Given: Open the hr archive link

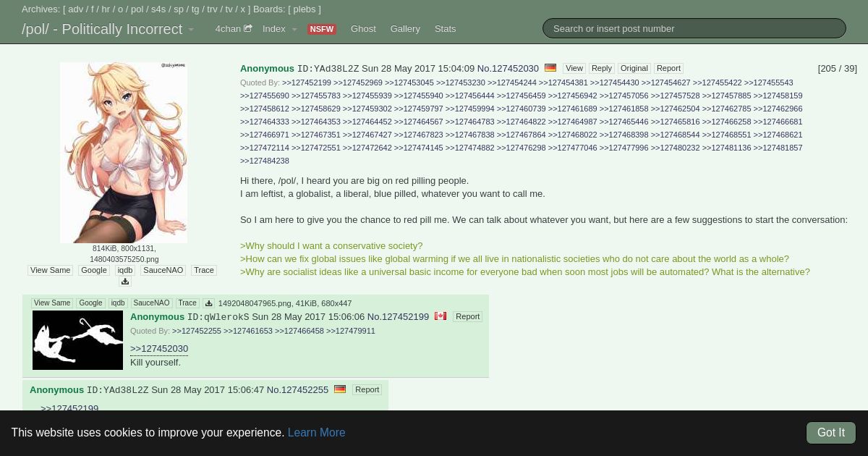Looking at the screenshot, I should [106, 9].
